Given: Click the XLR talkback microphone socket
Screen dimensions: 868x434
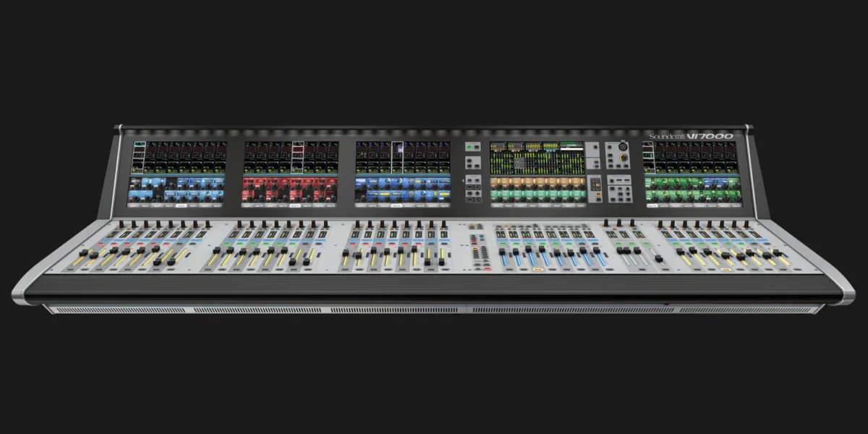Looking at the screenshot, I should [x=623, y=147].
